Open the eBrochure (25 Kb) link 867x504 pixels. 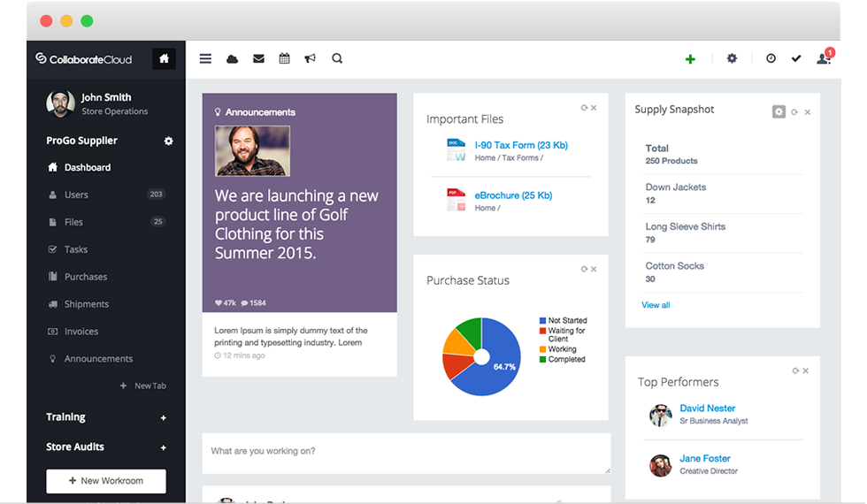[513, 195]
